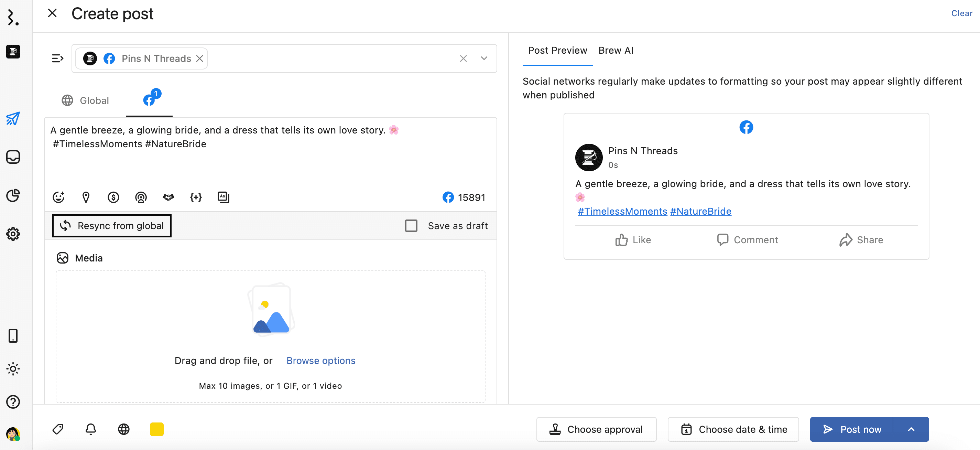Remove Pins N Threads profile chip
This screenshot has height=450, width=980.
coord(199,58)
